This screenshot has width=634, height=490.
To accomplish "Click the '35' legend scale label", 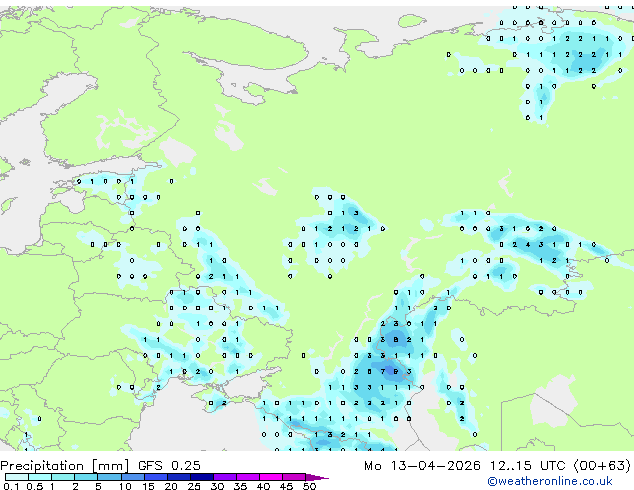I will coord(240,486).
